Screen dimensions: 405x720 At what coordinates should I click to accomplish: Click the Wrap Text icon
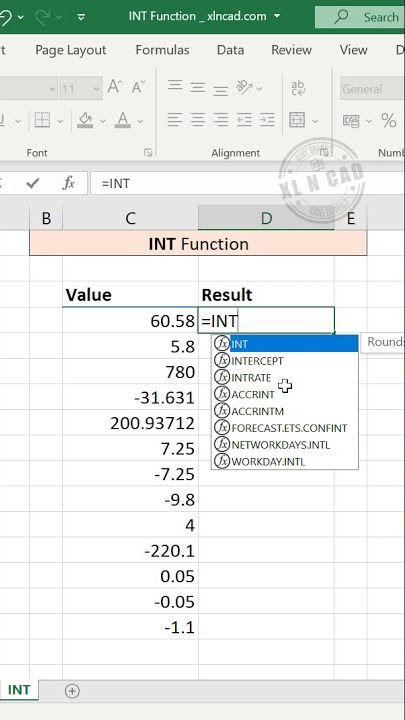(x=298, y=88)
